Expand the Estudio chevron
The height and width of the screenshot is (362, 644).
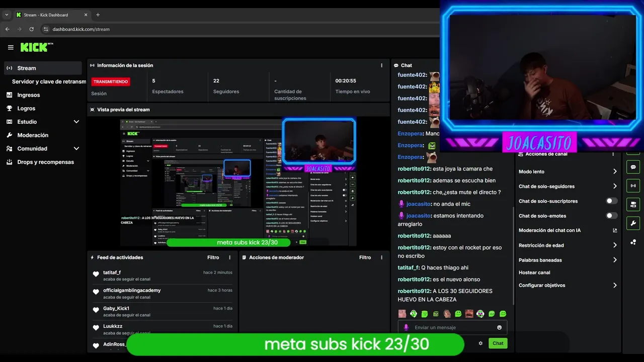76,122
